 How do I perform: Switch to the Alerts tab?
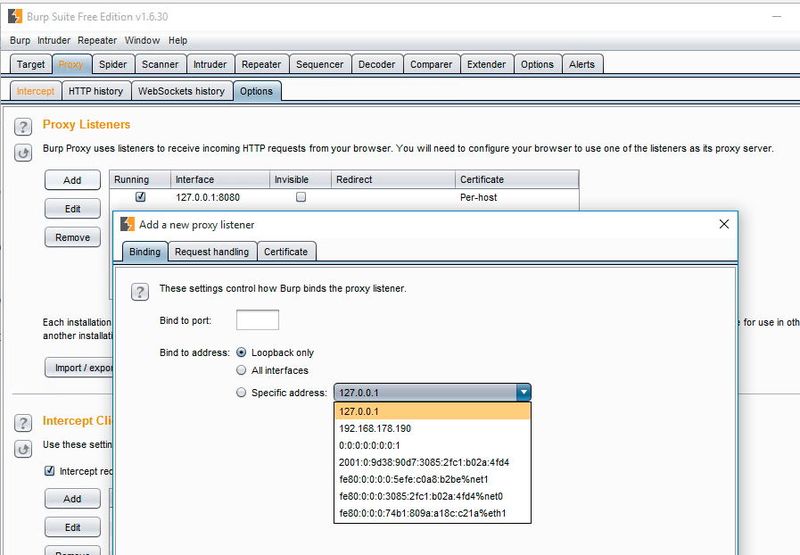582,64
